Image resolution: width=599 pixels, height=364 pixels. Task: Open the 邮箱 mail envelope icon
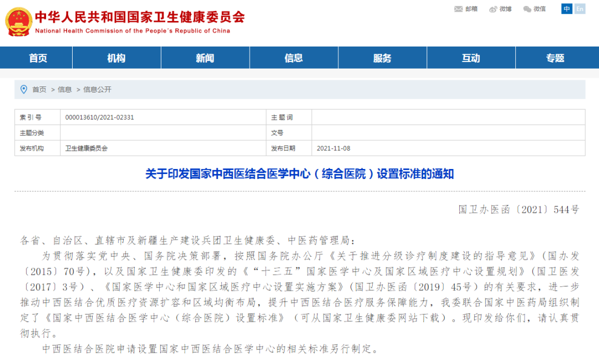[458, 9]
